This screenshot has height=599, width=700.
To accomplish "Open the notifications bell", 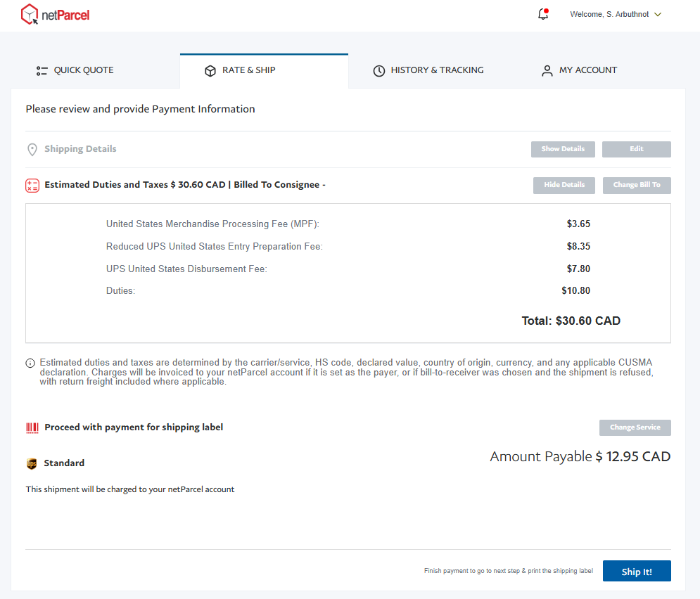I will (x=543, y=14).
